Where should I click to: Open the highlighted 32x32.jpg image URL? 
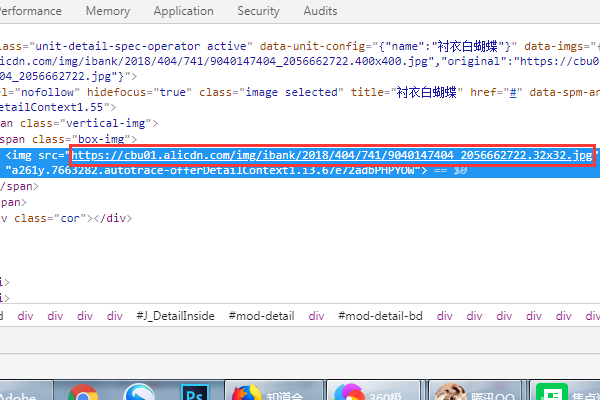(332, 155)
